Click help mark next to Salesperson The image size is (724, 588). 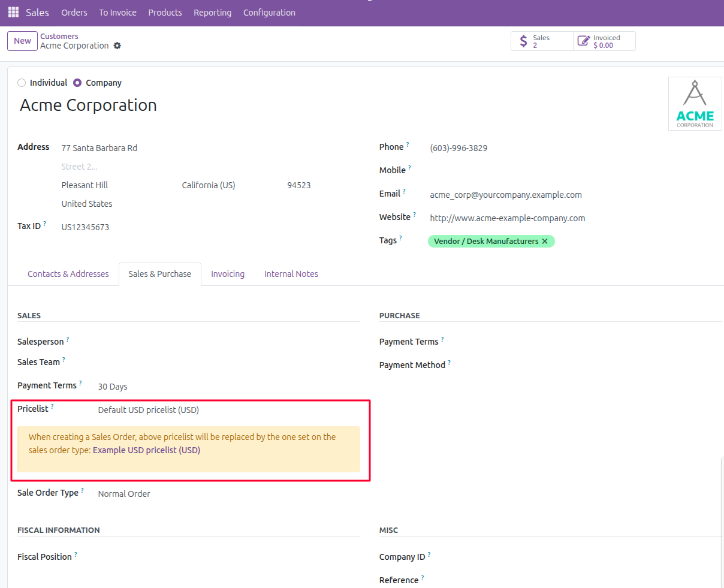pyautogui.click(x=68, y=339)
